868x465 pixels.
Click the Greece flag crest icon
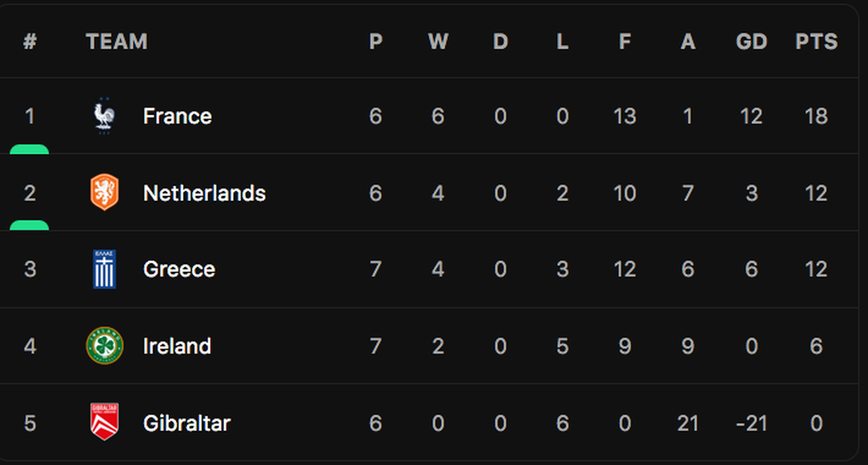coord(105,269)
